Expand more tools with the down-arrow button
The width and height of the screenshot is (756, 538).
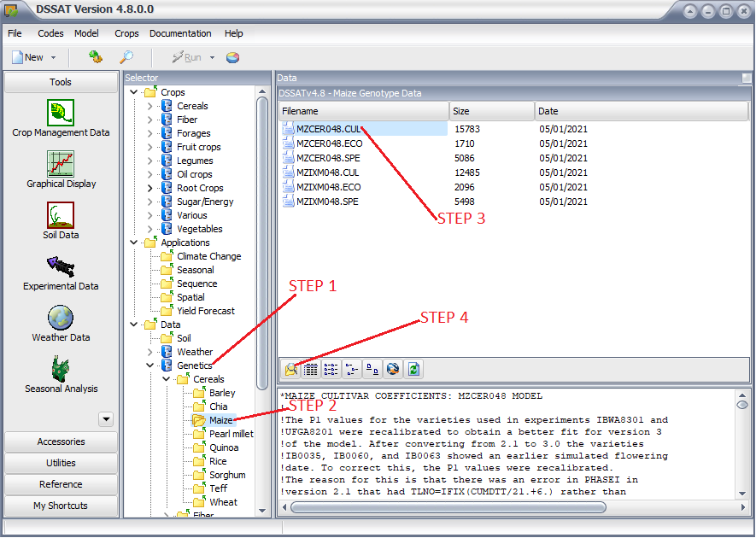106,419
